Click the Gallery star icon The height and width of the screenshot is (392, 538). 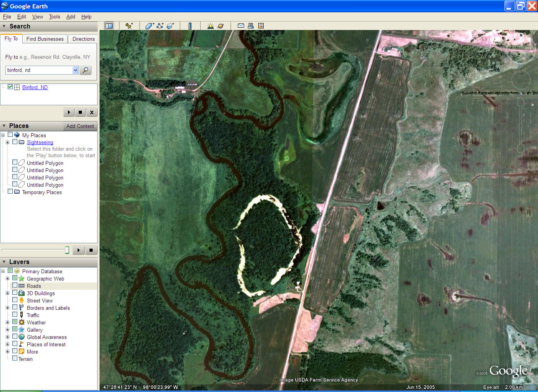[22, 330]
